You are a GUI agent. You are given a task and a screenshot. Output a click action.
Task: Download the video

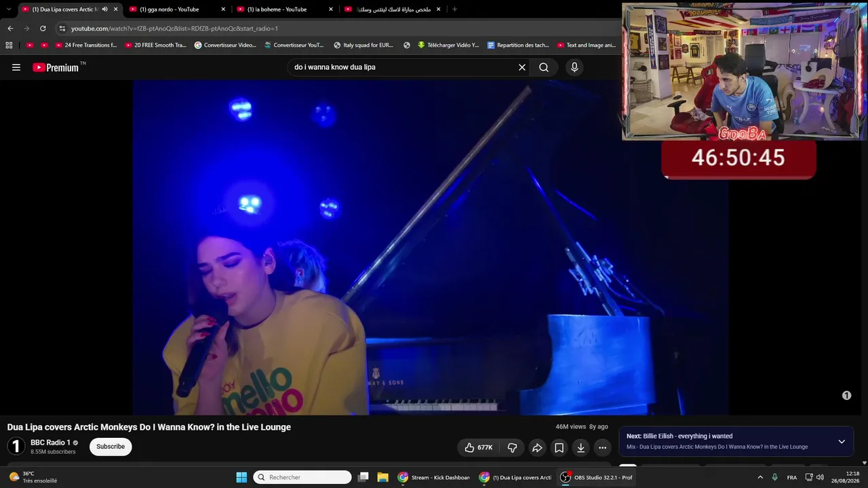pos(580,447)
